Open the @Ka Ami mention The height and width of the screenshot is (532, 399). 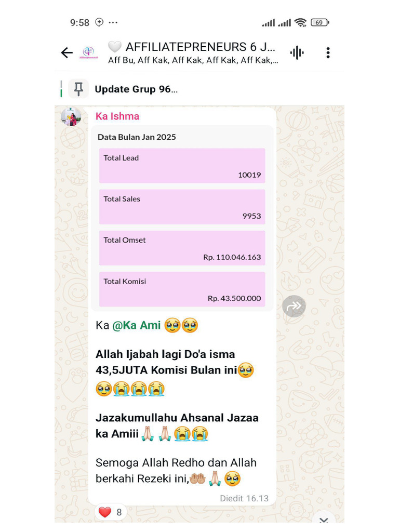pyautogui.click(x=136, y=325)
